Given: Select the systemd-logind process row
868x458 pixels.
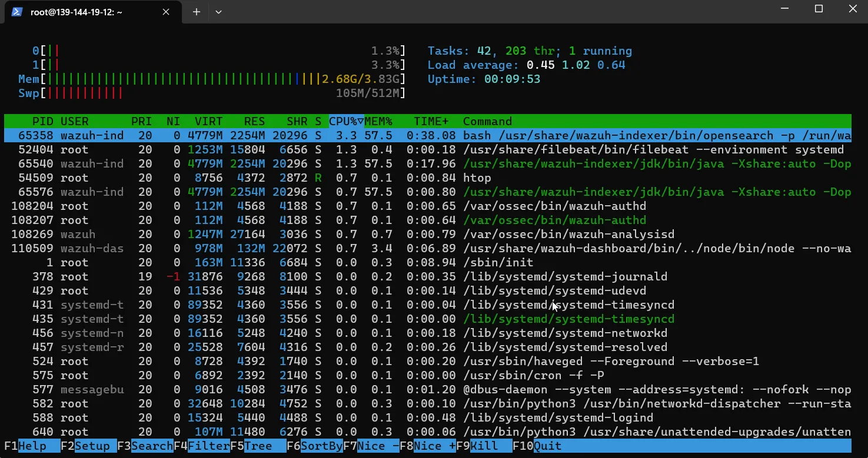Looking at the screenshot, I should pyautogui.click(x=428, y=417).
